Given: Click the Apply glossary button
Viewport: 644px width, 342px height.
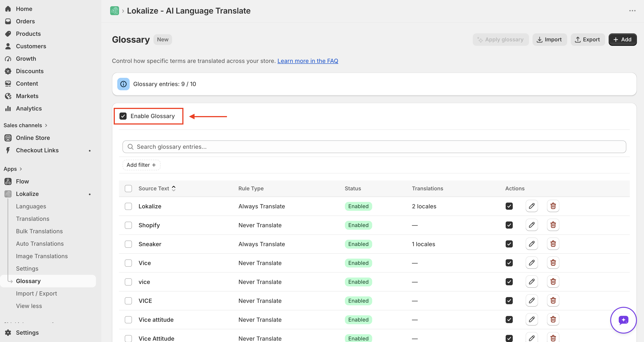Looking at the screenshot, I should (x=501, y=40).
